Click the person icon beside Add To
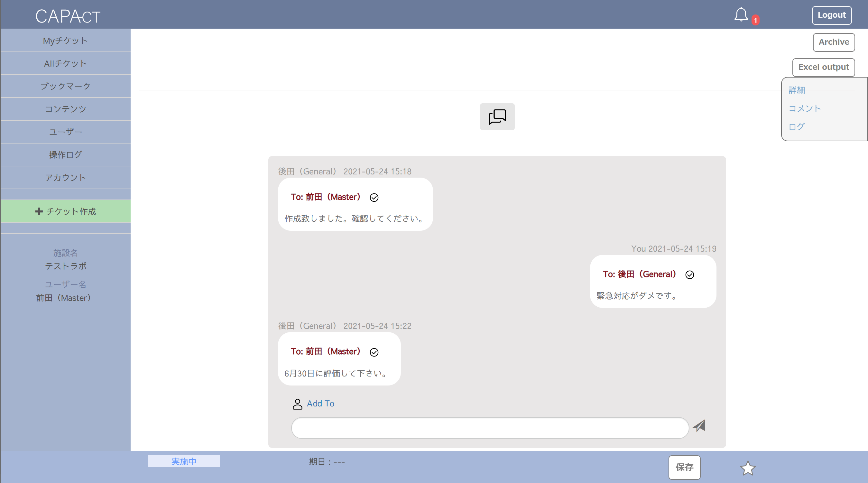Viewport: 868px width, 483px height. pos(297,404)
